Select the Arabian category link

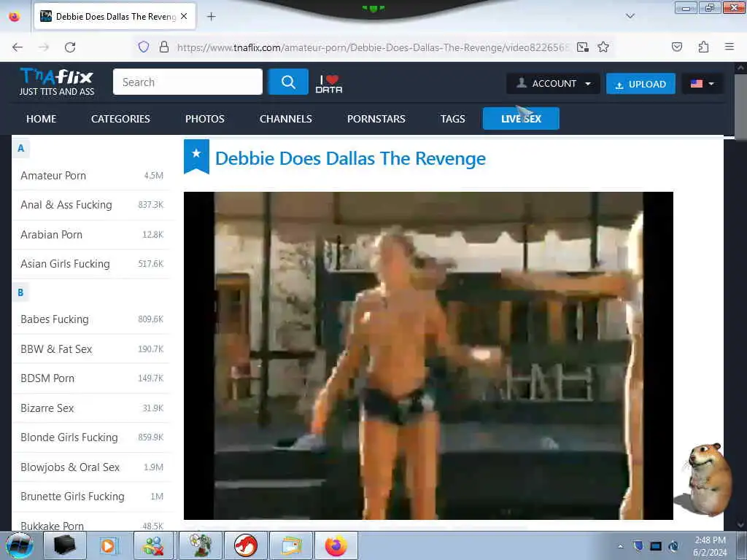click(x=52, y=235)
